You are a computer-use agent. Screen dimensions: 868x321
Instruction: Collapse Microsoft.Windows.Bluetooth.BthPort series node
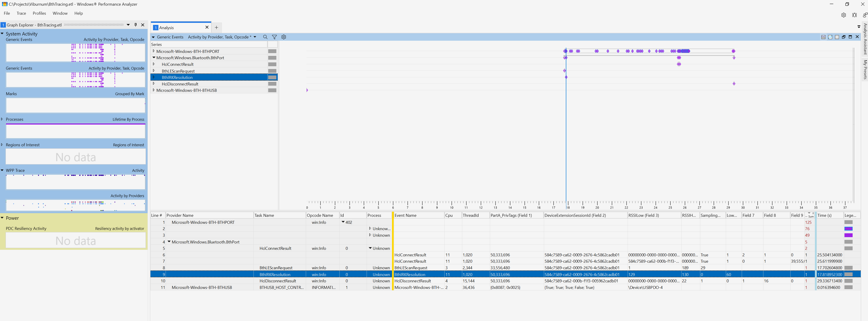(x=154, y=58)
